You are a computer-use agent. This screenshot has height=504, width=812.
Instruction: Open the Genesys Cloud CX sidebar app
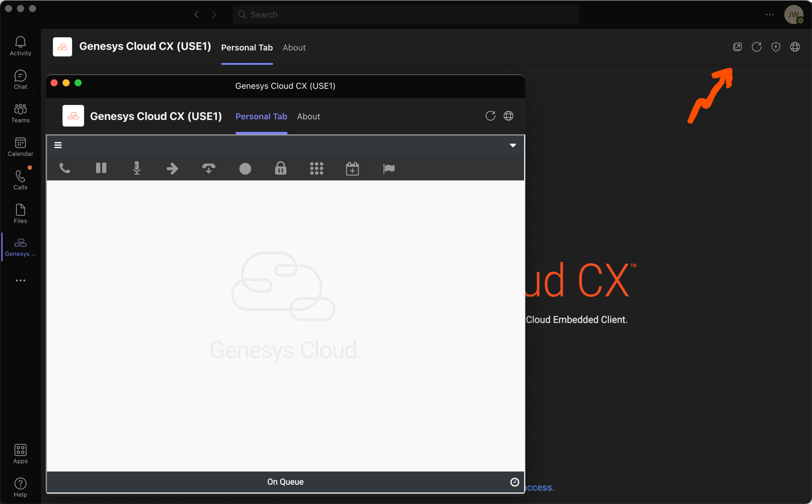(x=20, y=246)
